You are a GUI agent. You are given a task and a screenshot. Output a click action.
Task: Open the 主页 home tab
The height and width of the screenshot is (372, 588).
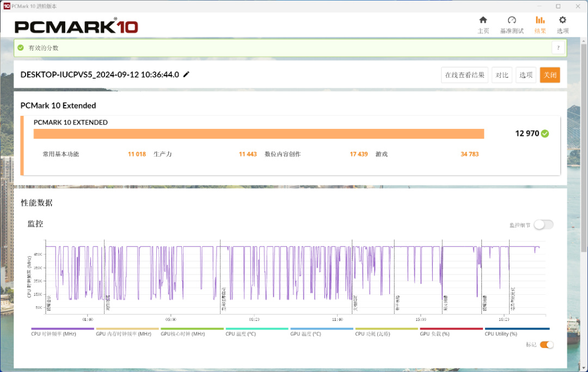point(483,24)
